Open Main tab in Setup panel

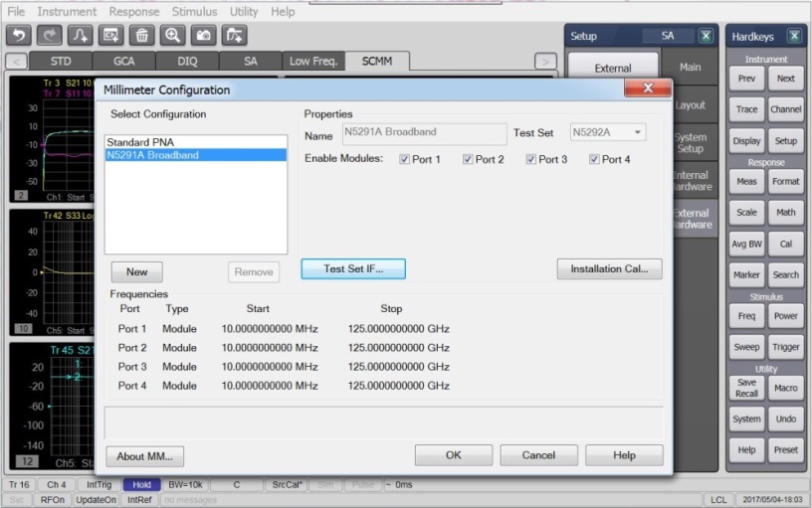(691, 68)
